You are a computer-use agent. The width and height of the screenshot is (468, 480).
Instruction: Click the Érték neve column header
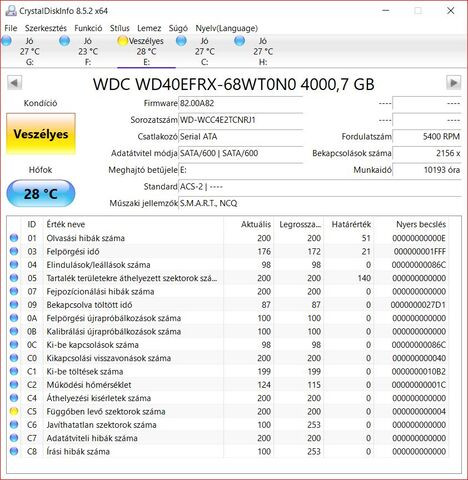133,224
